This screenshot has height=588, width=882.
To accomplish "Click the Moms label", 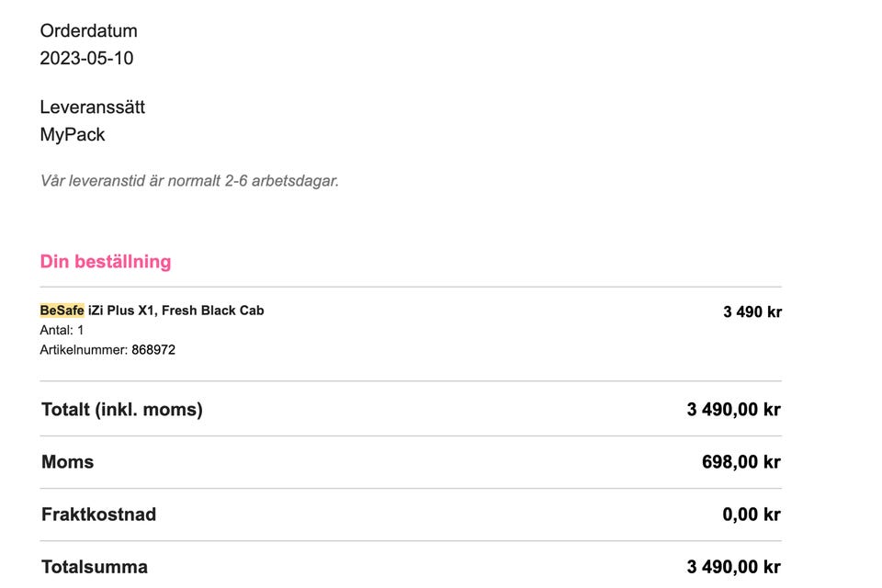I will click(x=67, y=462).
